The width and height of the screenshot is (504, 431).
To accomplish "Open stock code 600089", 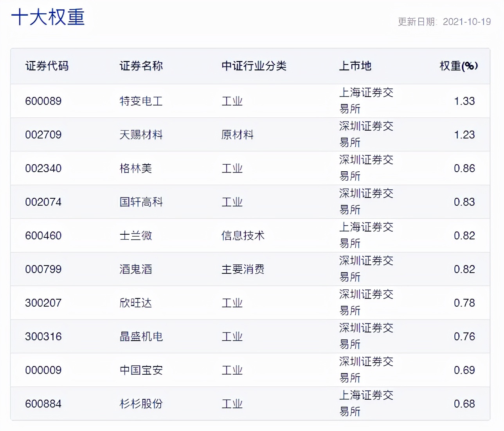I will click(x=43, y=101).
